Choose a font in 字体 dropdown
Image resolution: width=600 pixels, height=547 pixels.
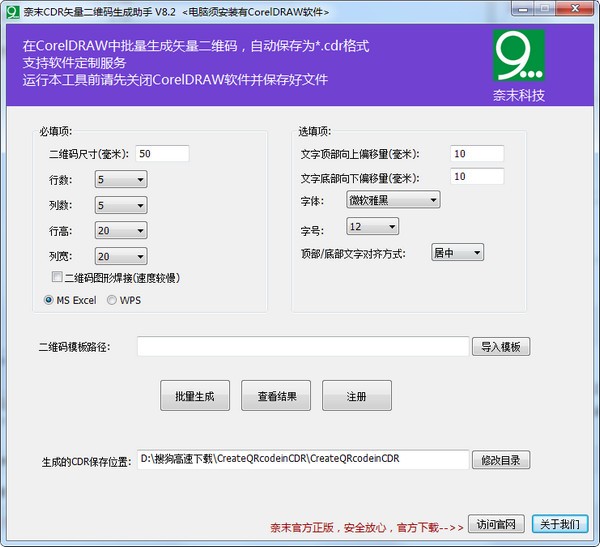(392, 200)
